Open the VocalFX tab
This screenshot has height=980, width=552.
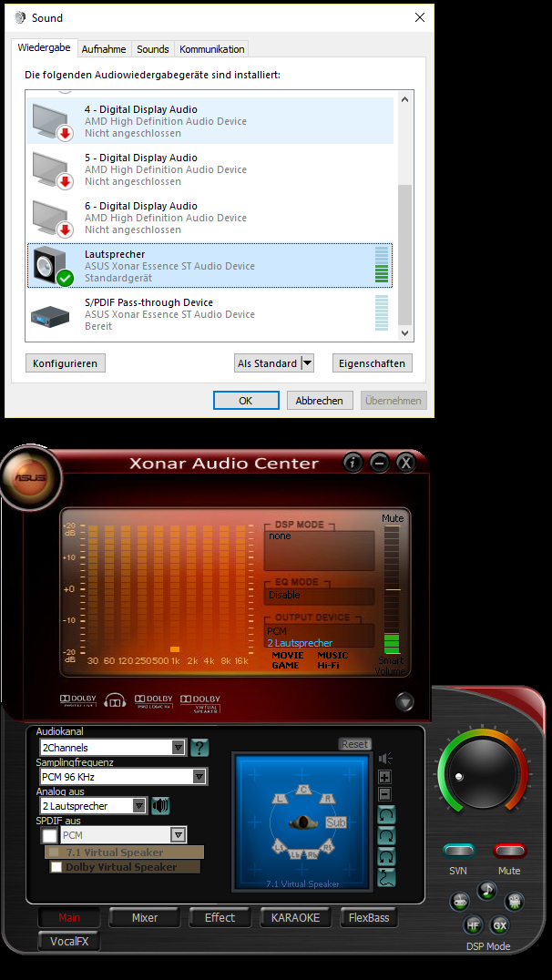tap(68, 941)
